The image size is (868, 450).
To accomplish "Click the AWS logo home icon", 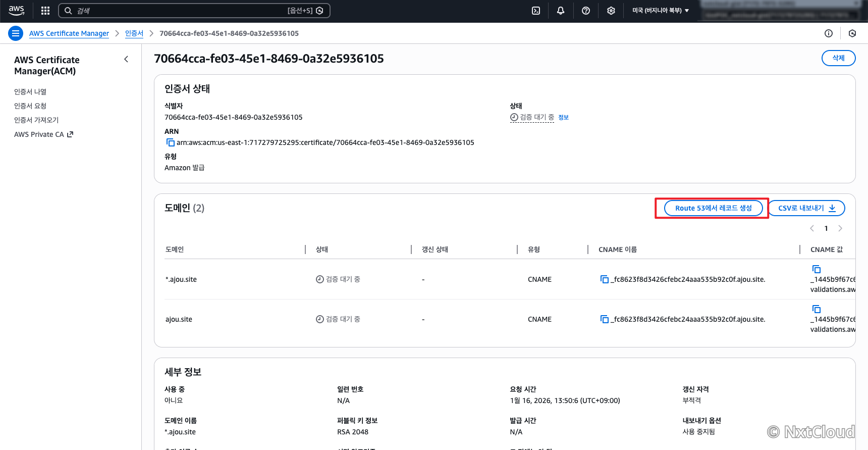I will [16, 10].
